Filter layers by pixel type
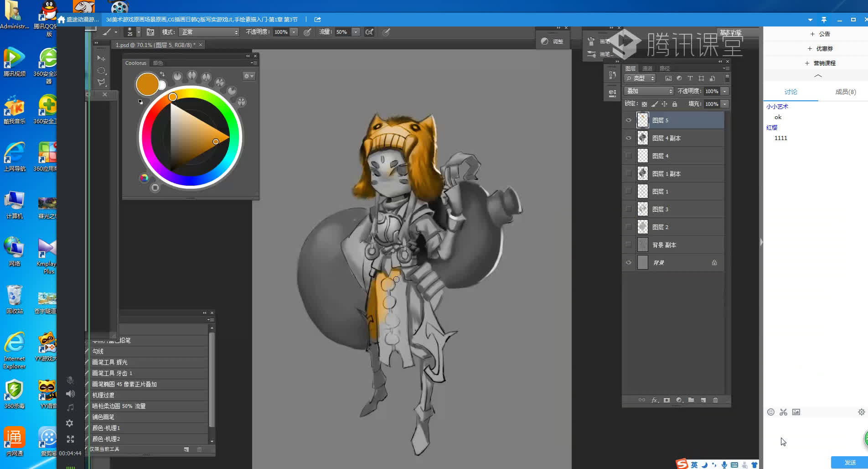 tap(668, 78)
